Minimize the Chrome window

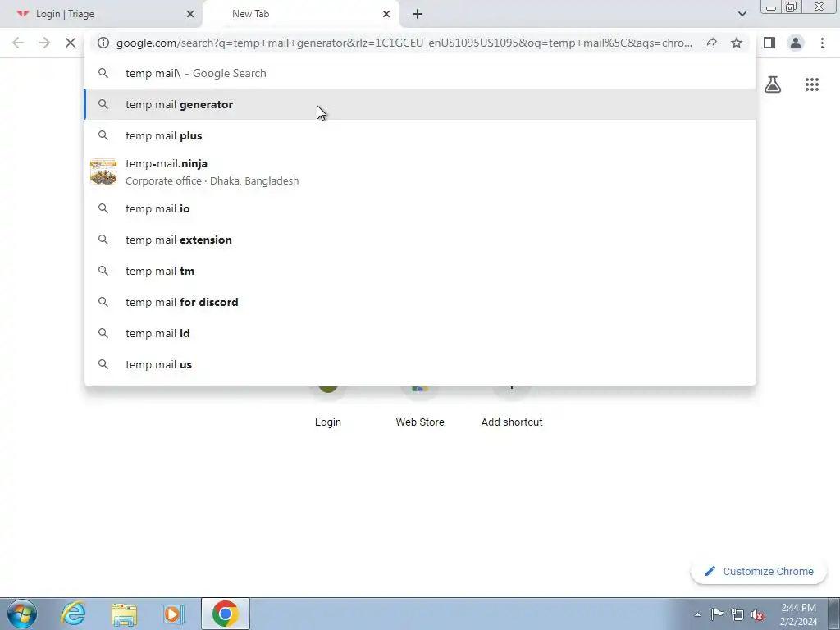(771, 7)
